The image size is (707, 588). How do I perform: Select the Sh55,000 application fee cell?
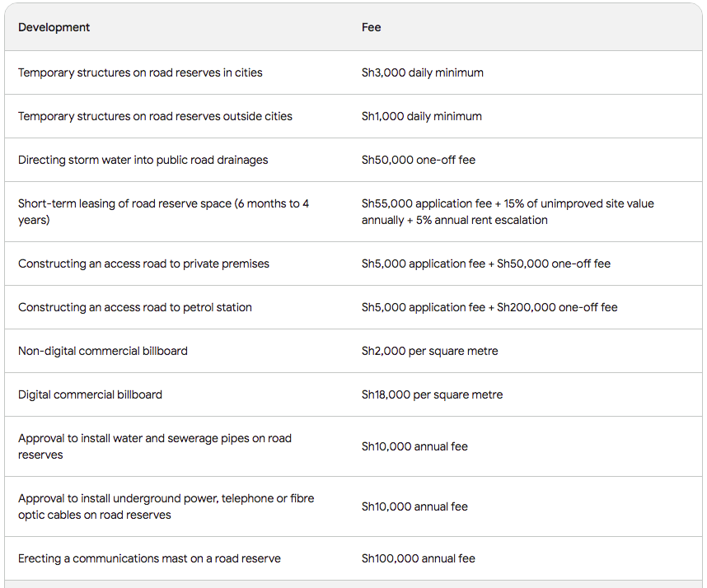click(508, 212)
